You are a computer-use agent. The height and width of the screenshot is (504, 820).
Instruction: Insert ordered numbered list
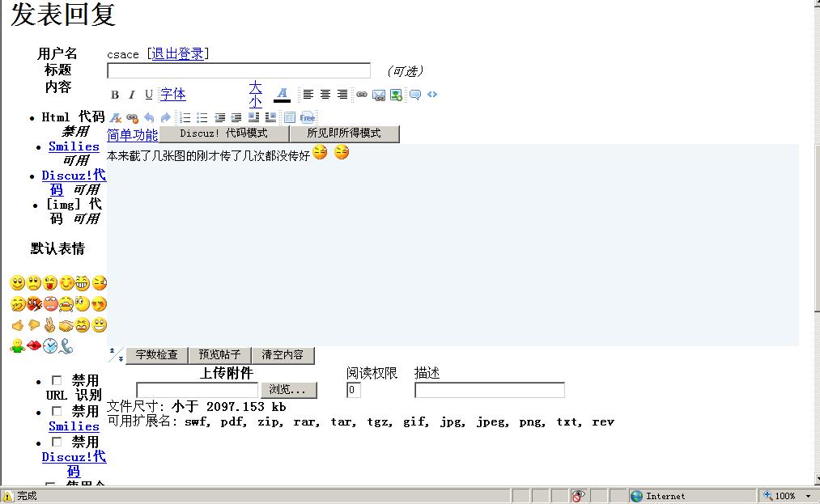[185, 117]
